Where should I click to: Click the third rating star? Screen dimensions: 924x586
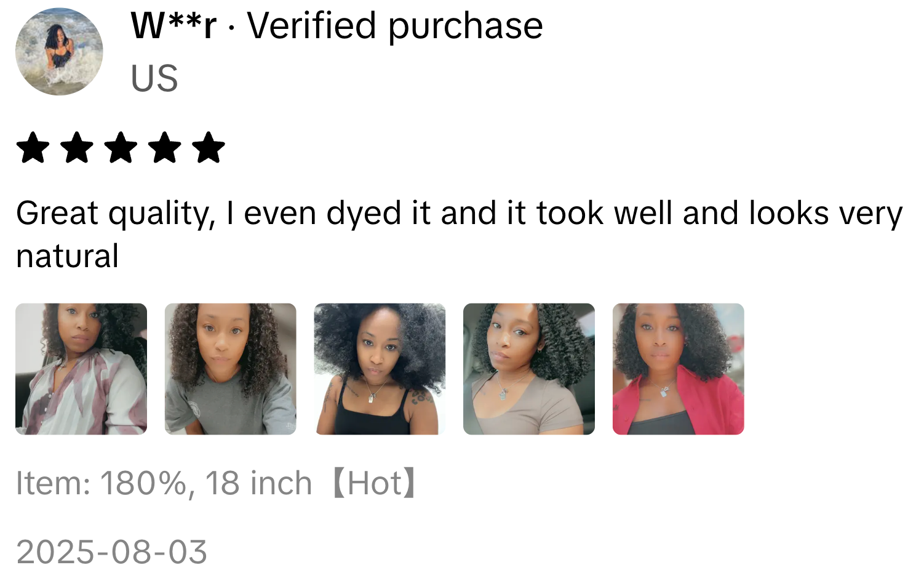(121, 148)
